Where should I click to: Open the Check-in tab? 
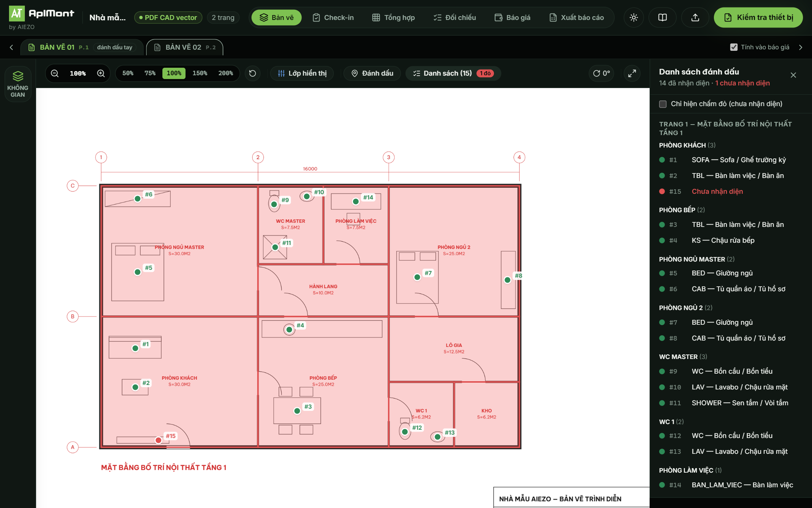pyautogui.click(x=333, y=18)
